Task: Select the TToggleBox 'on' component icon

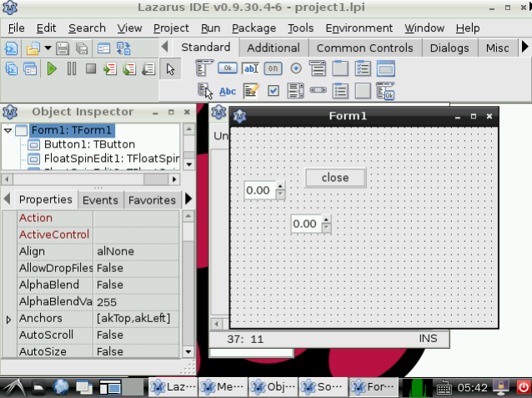Action: pyautogui.click(x=274, y=68)
